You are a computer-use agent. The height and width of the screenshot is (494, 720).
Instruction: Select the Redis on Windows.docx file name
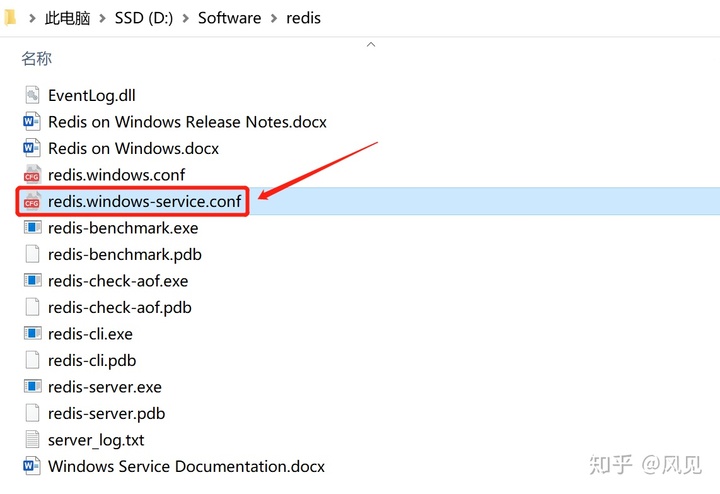[133, 148]
